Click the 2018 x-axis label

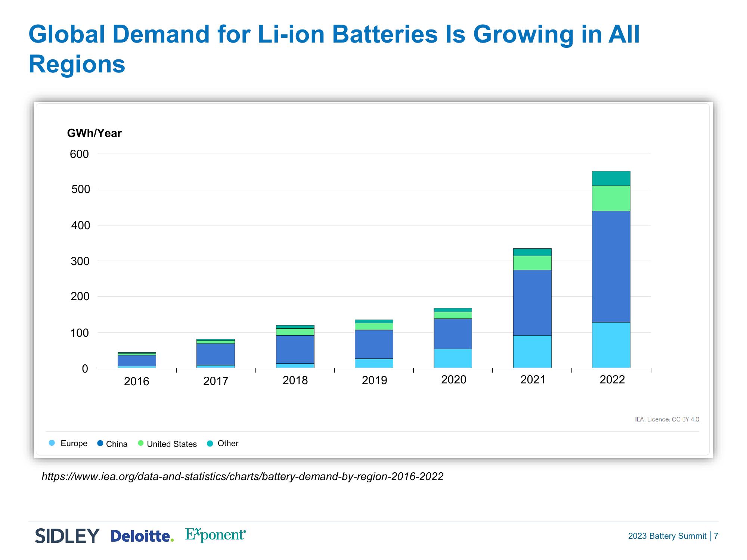tap(295, 380)
